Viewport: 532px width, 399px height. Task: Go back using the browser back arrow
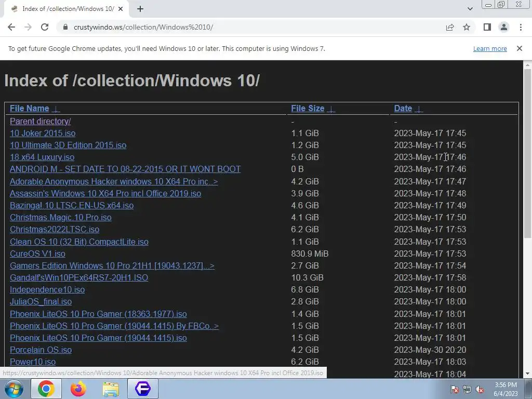(11, 27)
